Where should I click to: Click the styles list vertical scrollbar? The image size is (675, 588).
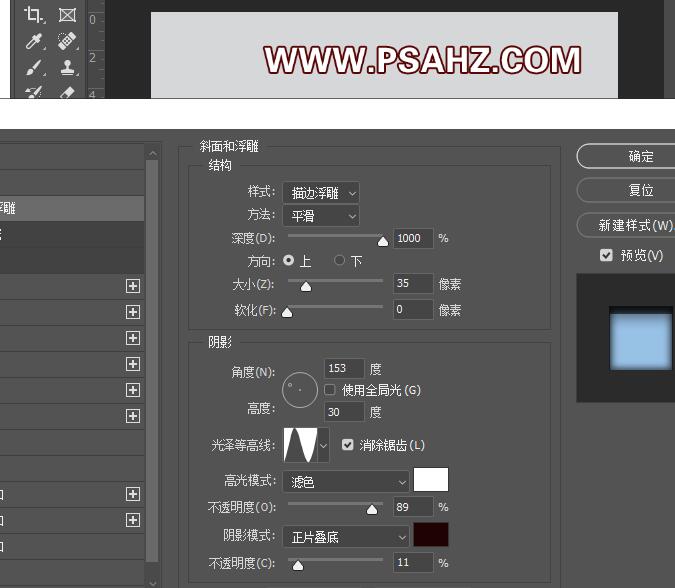(x=152, y=361)
